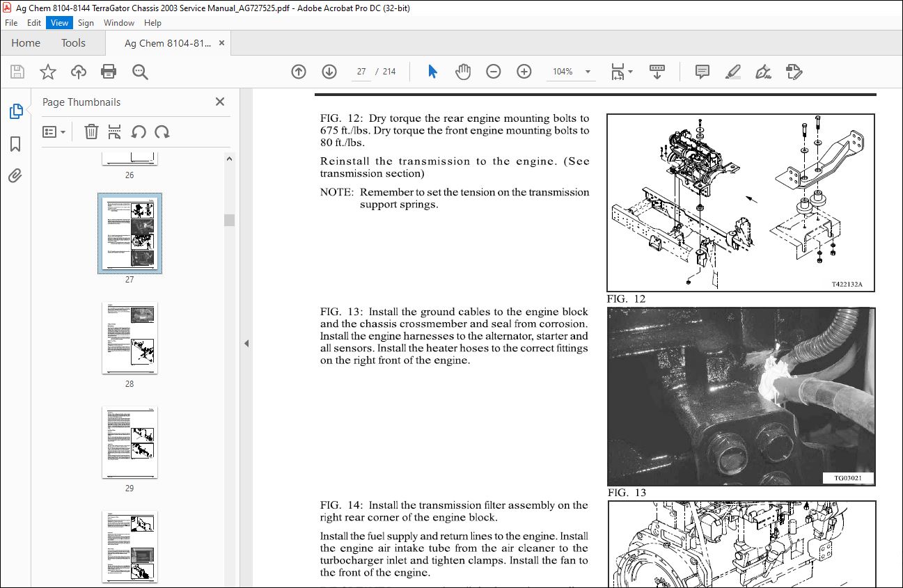Open thumbnails options menu dropdown
Image resolution: width=903 pixels, height=588 pixels.
(54, 132)
